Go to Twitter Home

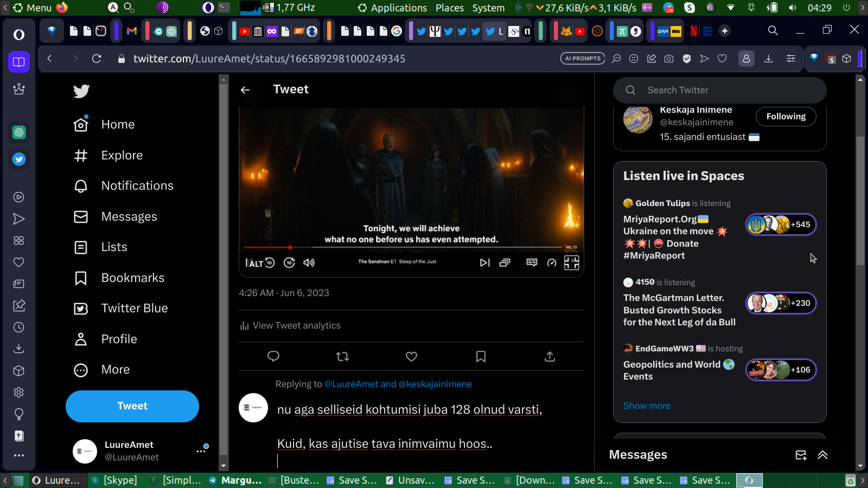pyautogui.click(x=104, y=125)
